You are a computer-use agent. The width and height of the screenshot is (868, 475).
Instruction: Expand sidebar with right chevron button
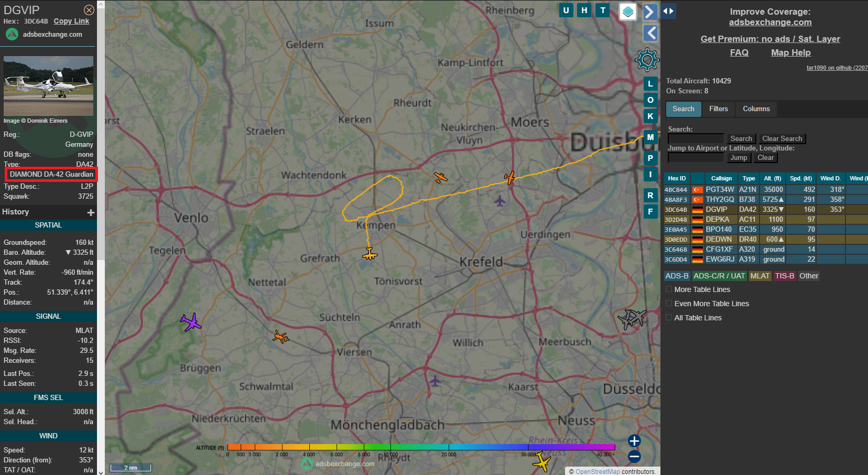click(650, 12)
